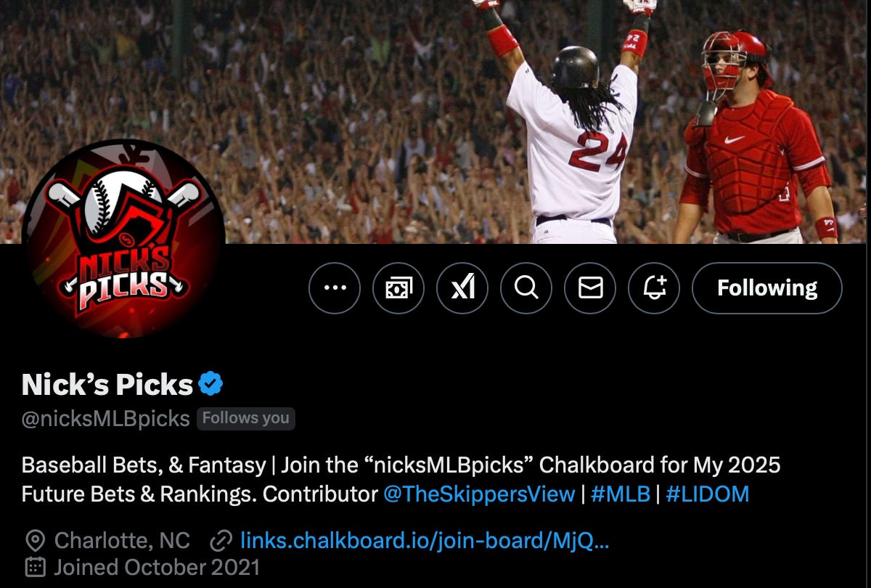Screen dimensions: 871x588
Task: Open the @TheSkippersView mention link
Action: 479,495
